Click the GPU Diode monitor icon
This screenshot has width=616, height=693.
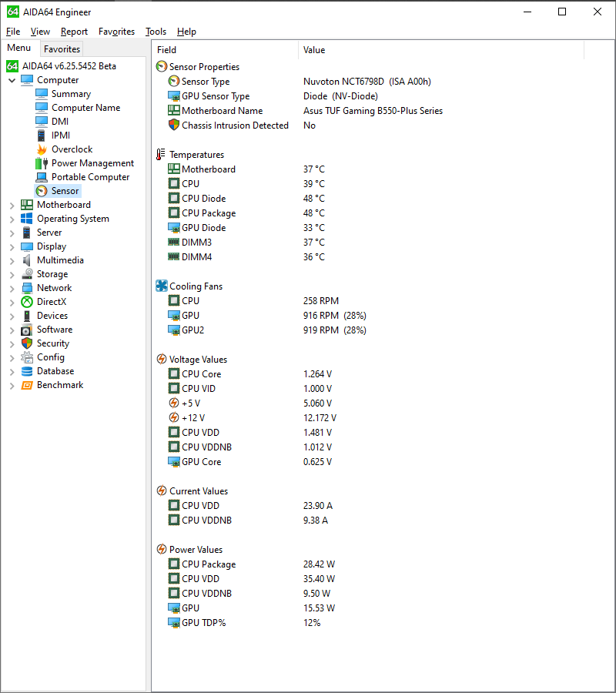coord(174,228)
